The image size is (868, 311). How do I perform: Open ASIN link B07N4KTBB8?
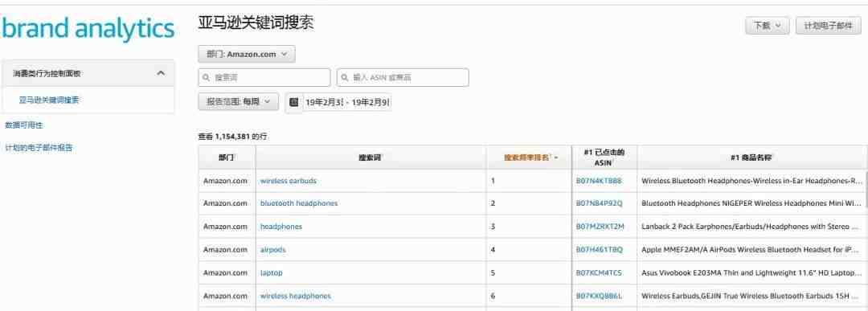(599, 181)
